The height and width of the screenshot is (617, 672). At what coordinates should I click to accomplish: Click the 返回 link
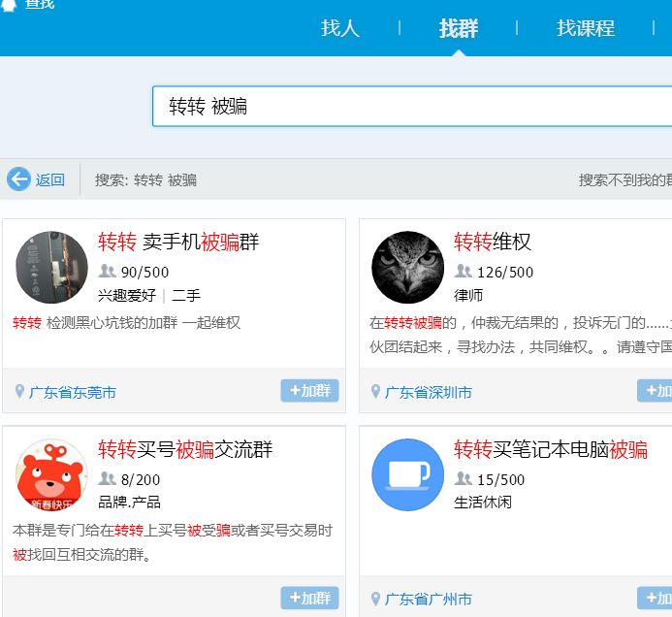[x=49, y=179]
